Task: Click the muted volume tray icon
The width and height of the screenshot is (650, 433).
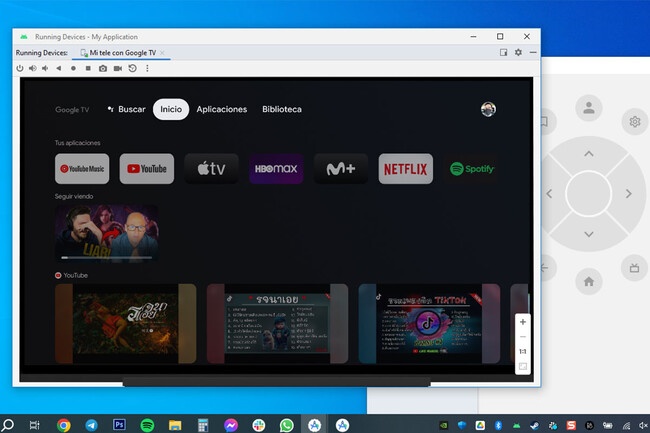Action: point(643,426)
